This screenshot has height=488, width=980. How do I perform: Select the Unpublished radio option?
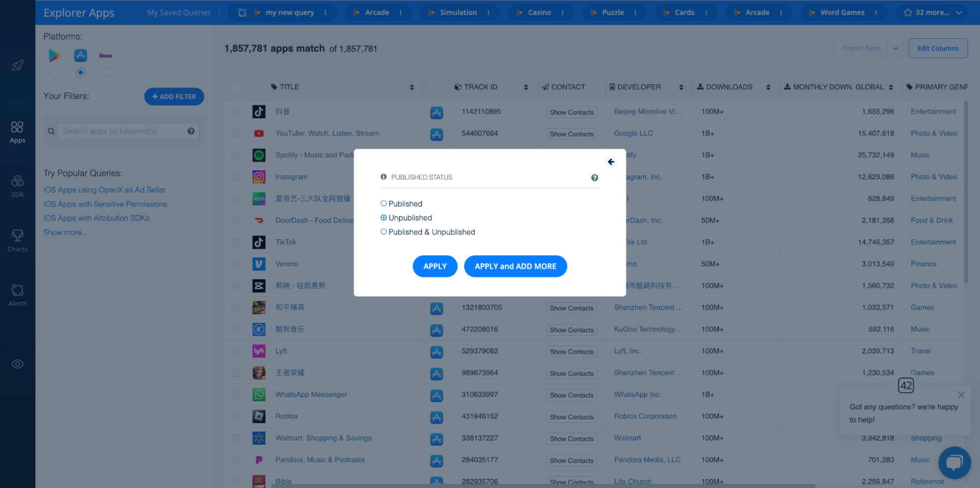click(x=383, y=218)
